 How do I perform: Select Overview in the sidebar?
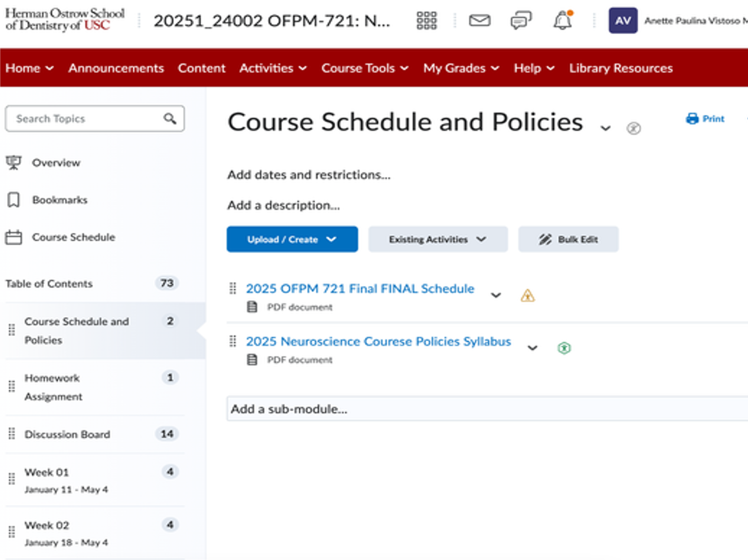pyautogui.click(x=56, y=163)
